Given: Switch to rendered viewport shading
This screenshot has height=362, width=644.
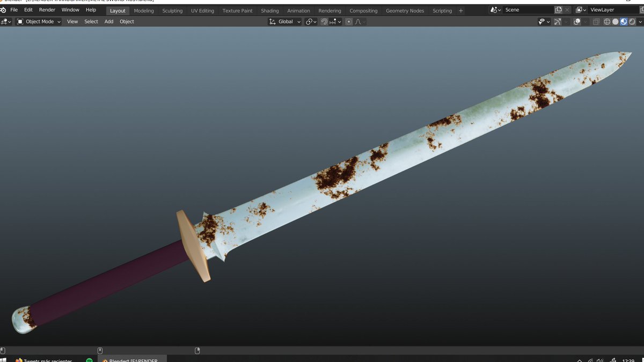Looking at the screenshot, I should pyautogui.click(x=632, y=21).
